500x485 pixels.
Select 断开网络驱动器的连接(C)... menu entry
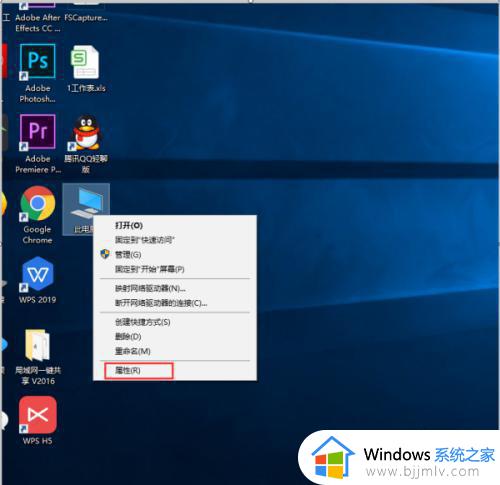pyautogui.click(x=161, y=303)
